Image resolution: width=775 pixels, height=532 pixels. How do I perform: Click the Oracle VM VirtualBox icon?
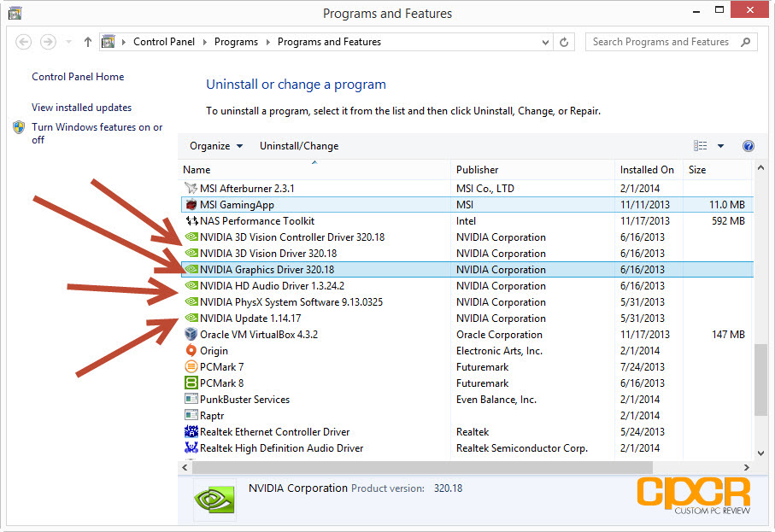point(191,335)
